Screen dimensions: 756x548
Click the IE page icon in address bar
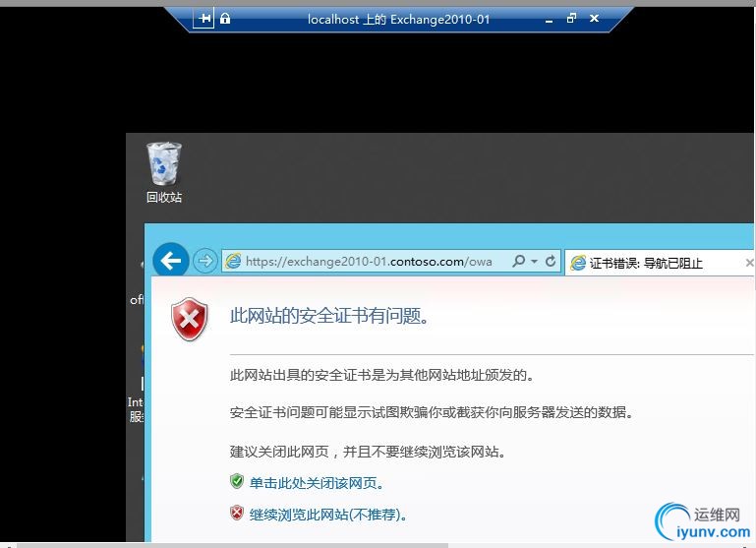(233, 262)
